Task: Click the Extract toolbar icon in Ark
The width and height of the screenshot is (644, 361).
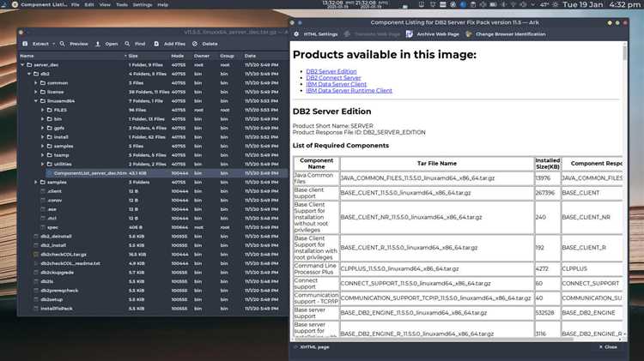Action: (x=23, y=43)
